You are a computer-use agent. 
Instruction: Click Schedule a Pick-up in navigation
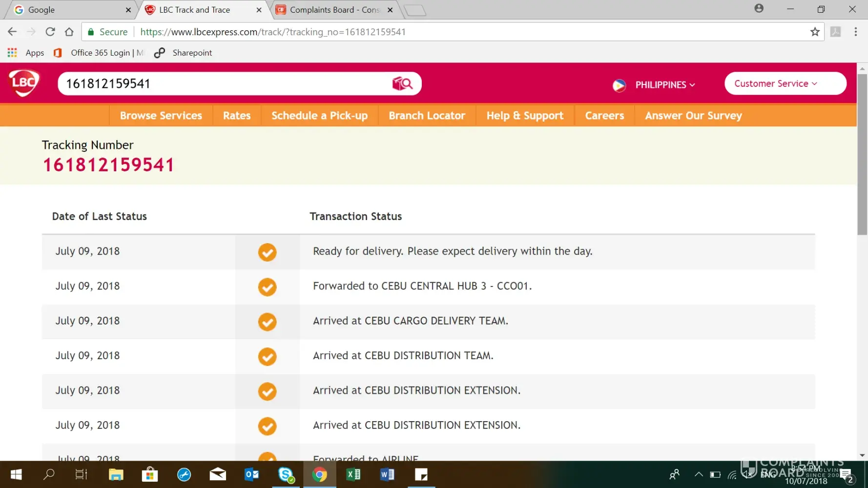319,116
